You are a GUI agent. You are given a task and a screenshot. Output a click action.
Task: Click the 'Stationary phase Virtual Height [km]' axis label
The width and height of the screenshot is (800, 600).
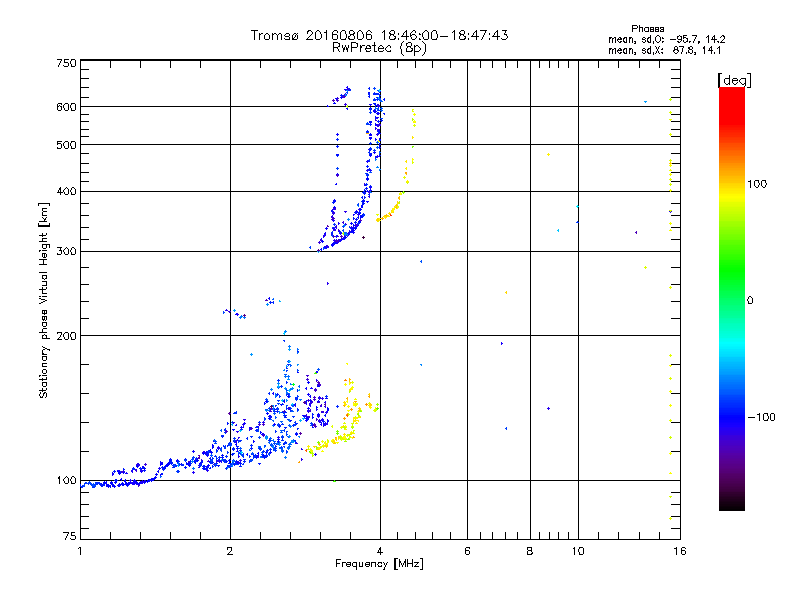(x=43, y=301)
